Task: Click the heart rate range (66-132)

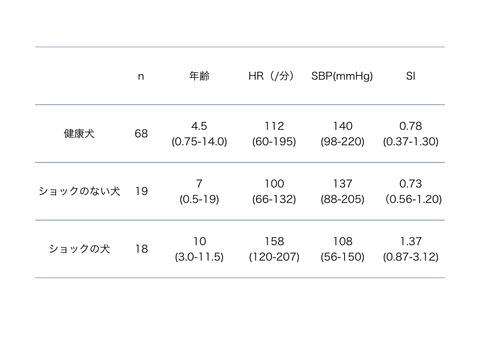Action: click(274, 199)
